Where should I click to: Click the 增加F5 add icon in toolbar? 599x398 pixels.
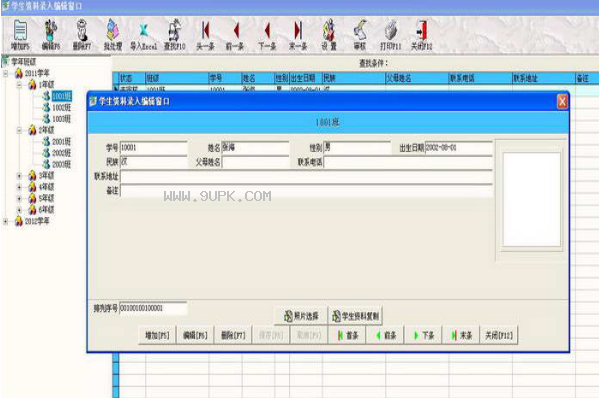click(x=20, y=35)
